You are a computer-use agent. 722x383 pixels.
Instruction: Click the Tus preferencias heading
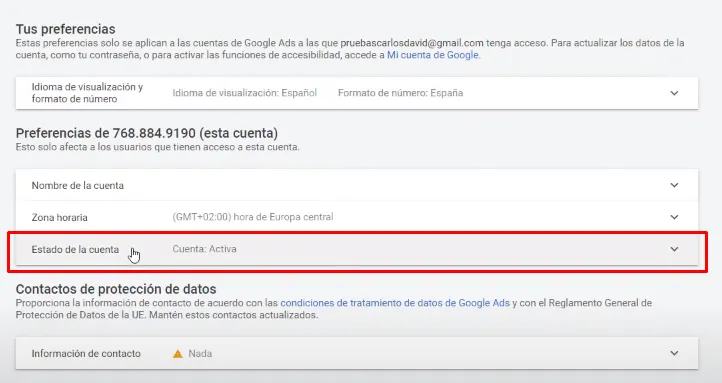(65, 29)
